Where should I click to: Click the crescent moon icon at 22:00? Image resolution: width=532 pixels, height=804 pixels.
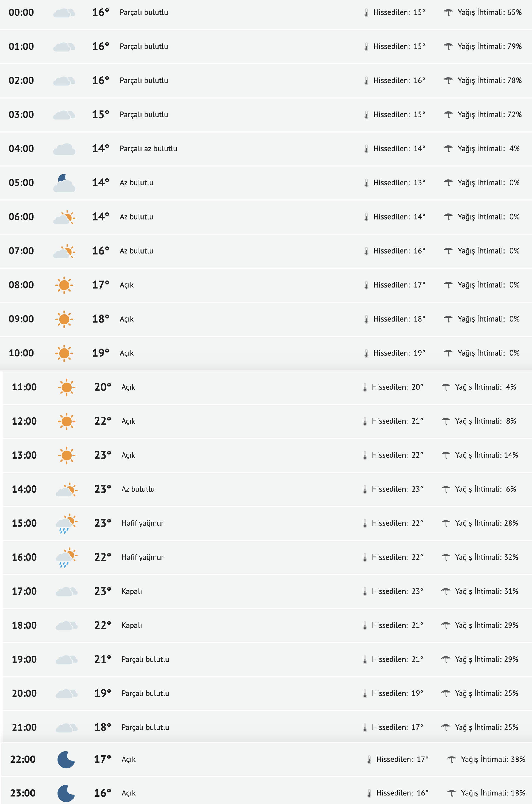[66, 759]
